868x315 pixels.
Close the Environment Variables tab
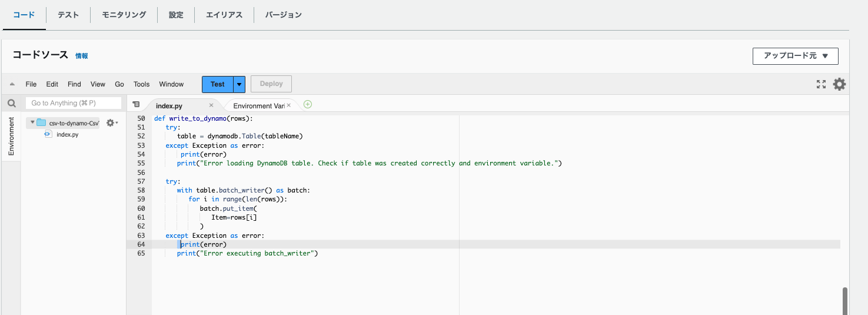point(288,105)
